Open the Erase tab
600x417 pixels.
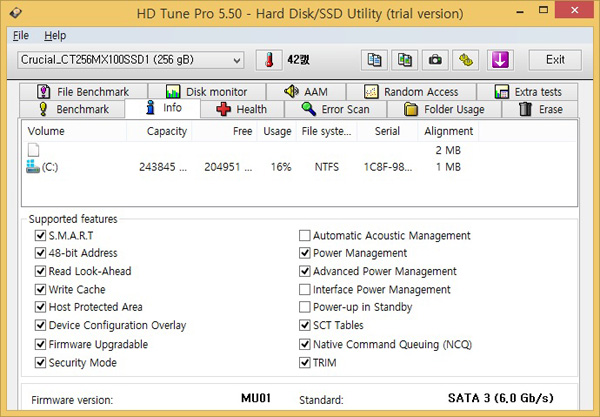point(540,109)
